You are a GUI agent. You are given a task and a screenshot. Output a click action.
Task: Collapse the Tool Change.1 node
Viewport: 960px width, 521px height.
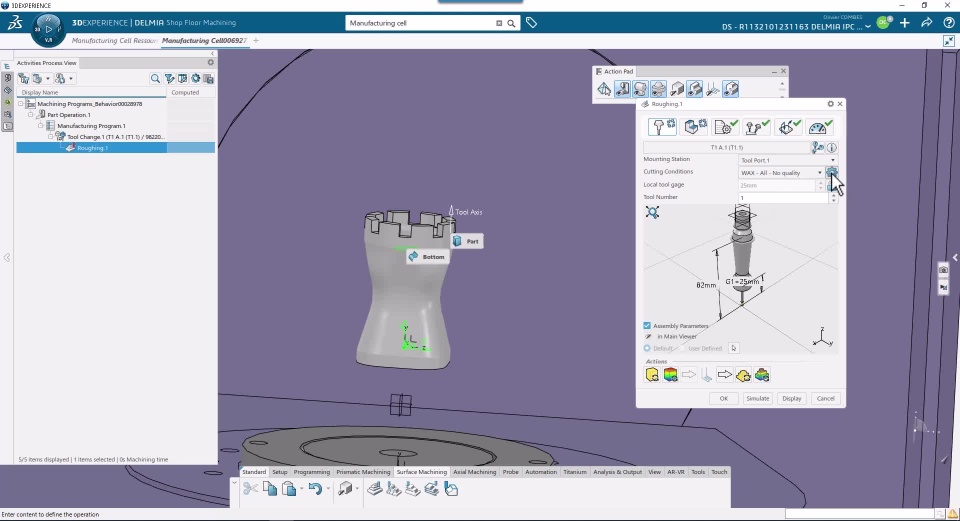coord(50,137)
